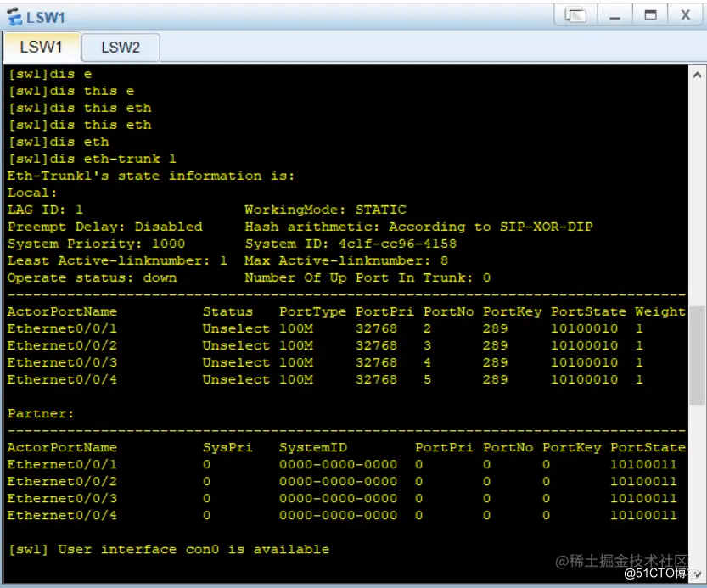
Task: Click the terminal scrollbar thumb
Action: tap(697, 356)
